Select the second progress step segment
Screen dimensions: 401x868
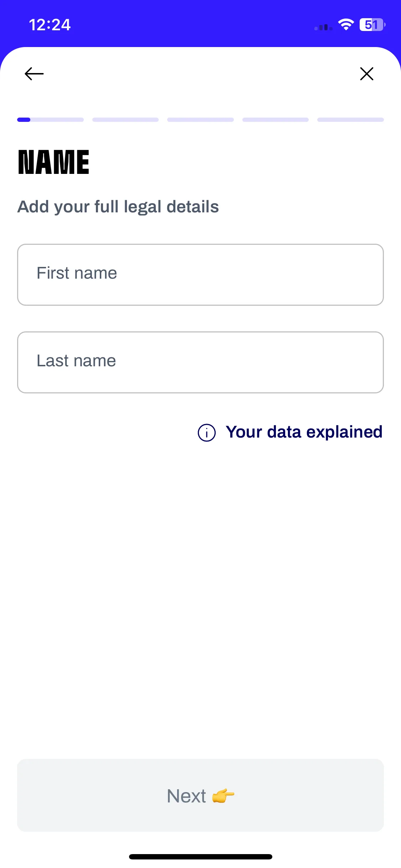[x=125, y=120]
